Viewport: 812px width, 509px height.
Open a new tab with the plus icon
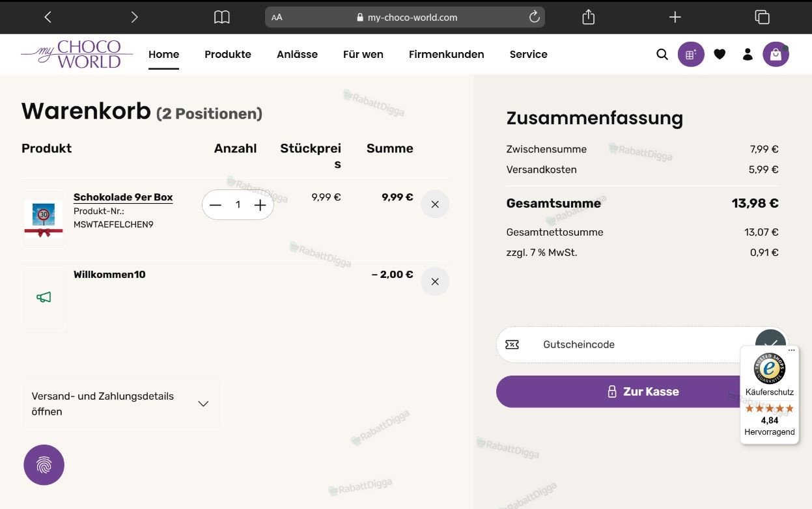click(x=675, y=18)
